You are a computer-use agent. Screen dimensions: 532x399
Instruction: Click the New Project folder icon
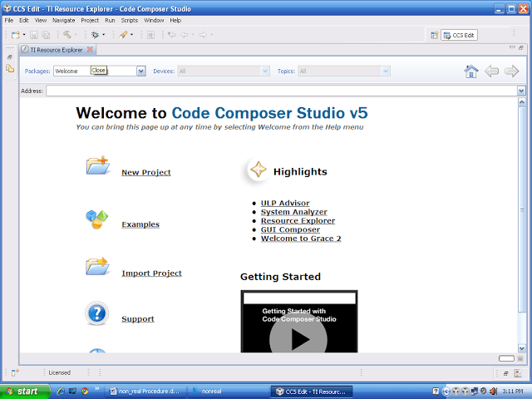coord(98,165)
